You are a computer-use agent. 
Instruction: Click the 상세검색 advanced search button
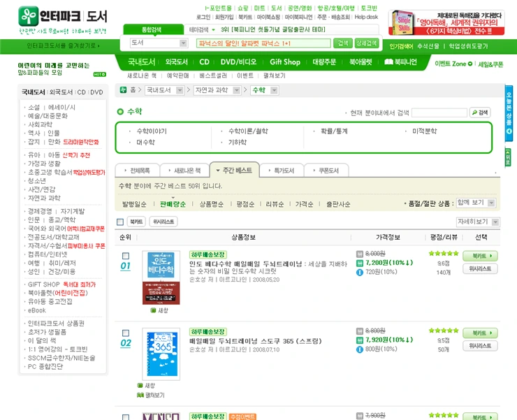[367, 43]
